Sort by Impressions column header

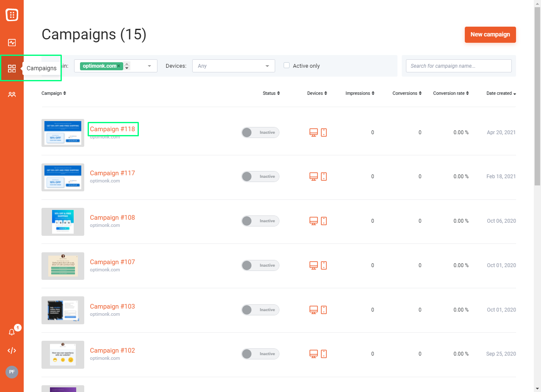point(360,93)
